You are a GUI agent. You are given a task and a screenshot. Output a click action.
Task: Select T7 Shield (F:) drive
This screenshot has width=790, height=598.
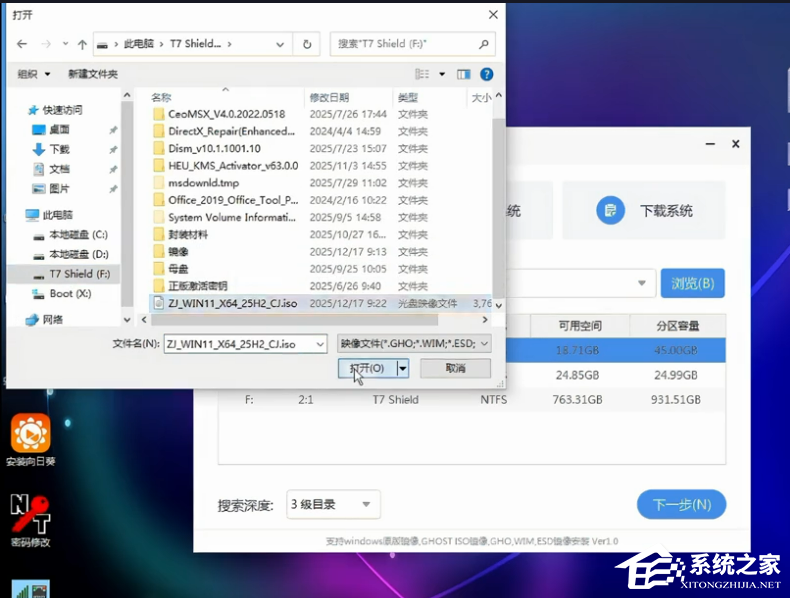click(80, 274)
